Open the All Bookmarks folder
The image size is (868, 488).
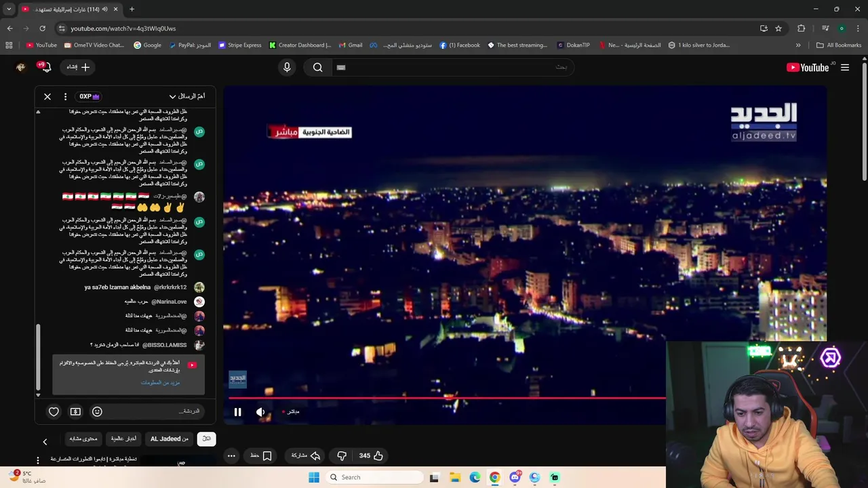[x=839, y=45]
